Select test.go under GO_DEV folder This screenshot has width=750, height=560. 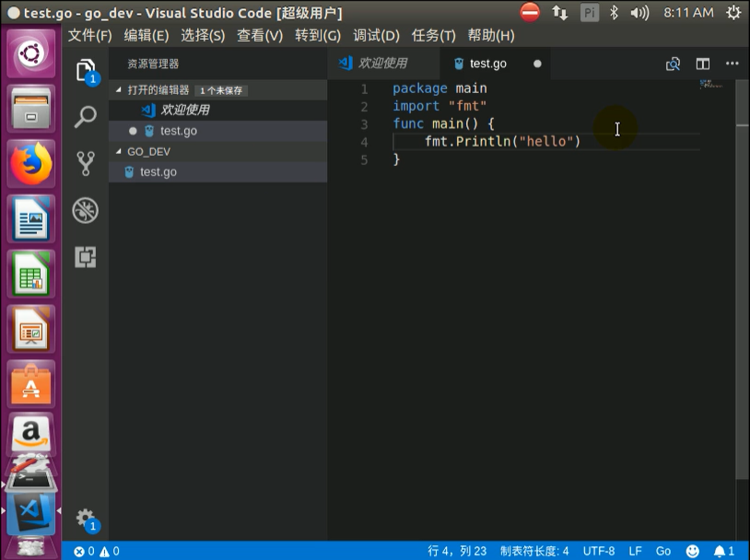(218, 172)
